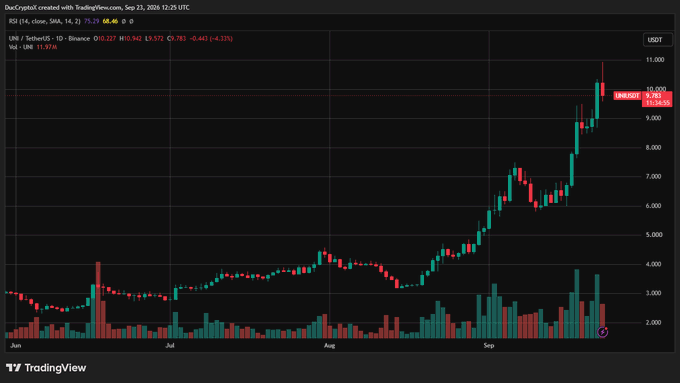
Task: Click the volume value 11.97M
Action: [x=47, y=47]
